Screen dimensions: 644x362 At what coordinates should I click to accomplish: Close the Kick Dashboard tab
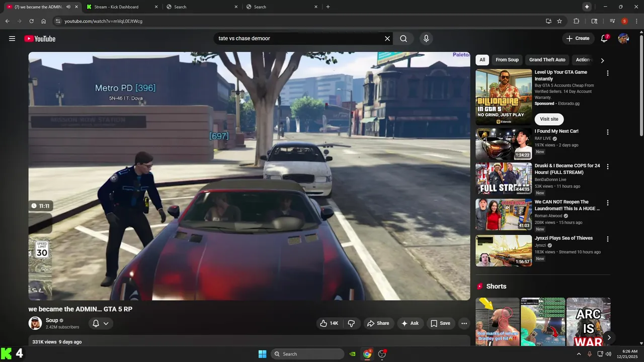pos(156,7)
